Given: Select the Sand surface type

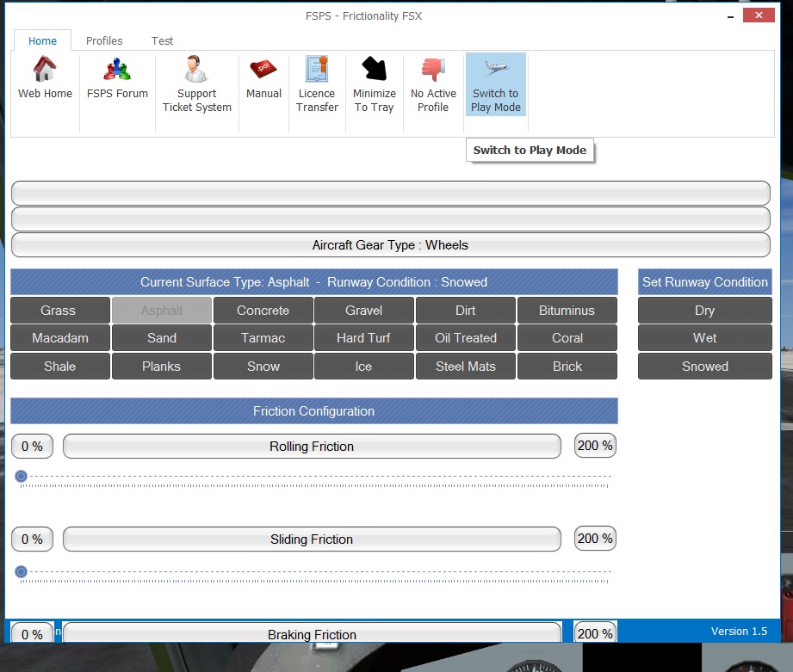Looking at the screenshot, I should click(162, 338).
